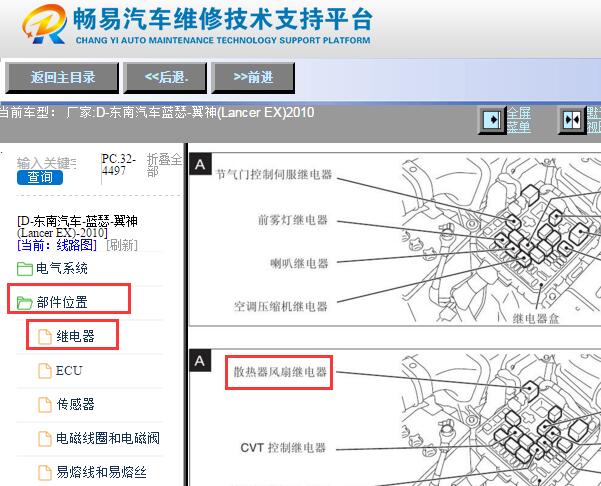Click the lower relay box diagram
The image size is (601, 486).
[x=500, y=419]
